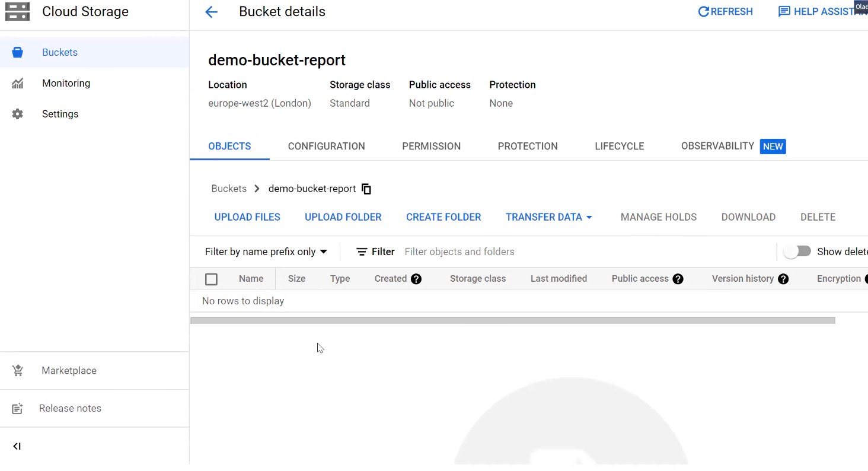Sort by the Type column header
The width and height of the screenshot is (868, 471).
click(340, 279)
